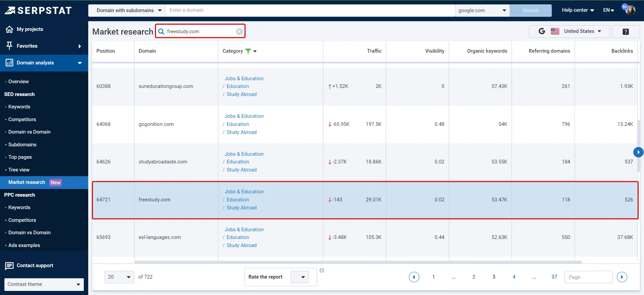Focus the Enter a domain field

[x=310, y=10]
